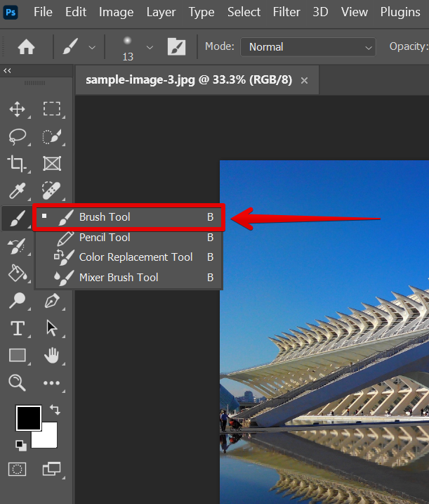
Task: Open the Image menu
Action: [x=117, y=12]
